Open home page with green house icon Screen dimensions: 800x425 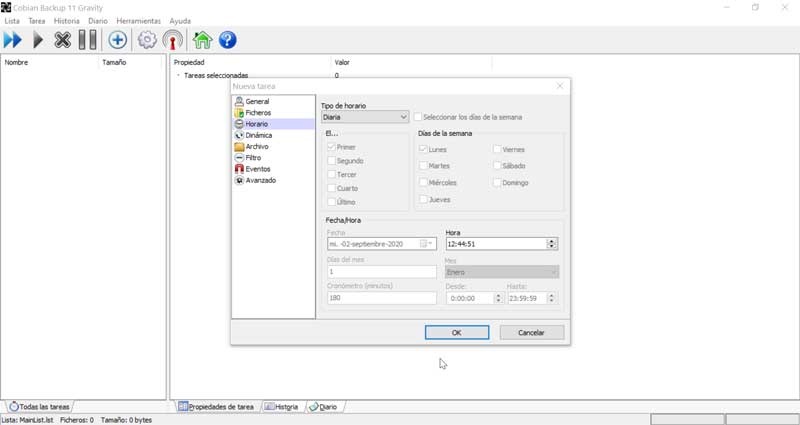[203, 40]
